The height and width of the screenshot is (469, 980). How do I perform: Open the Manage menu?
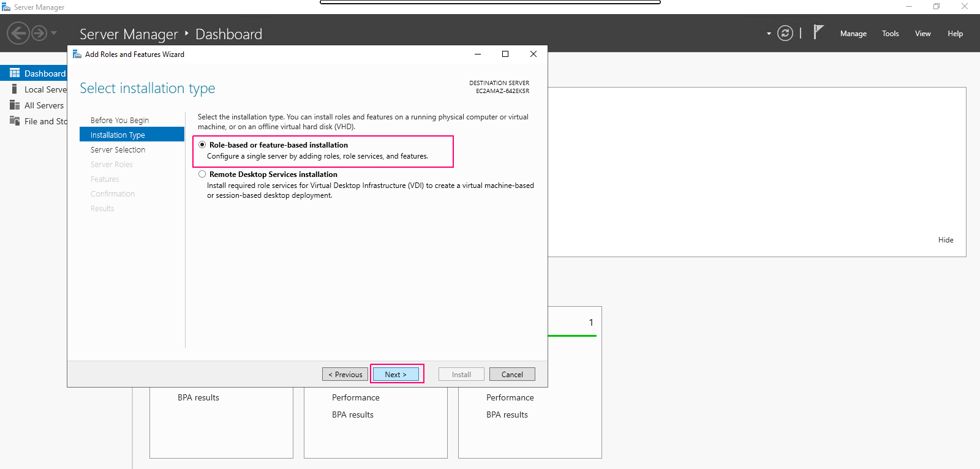click(853, 34)
